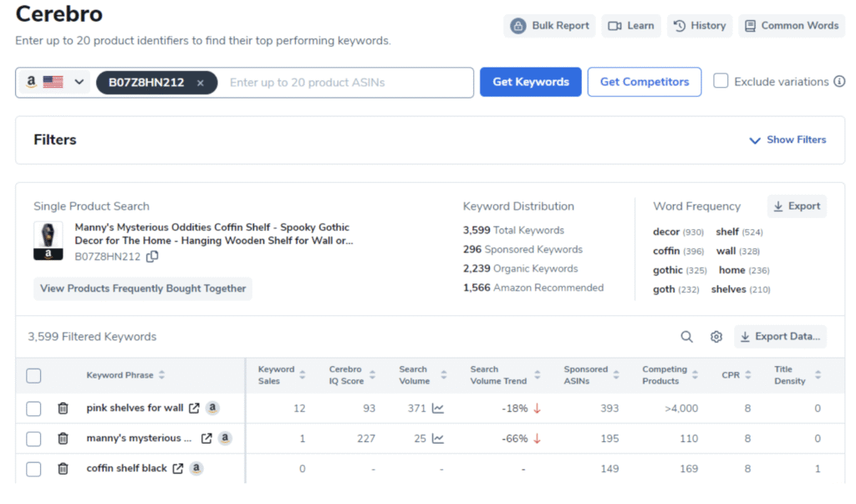This screenshot has width=856, height=504.
Task: Show info tooltip for Exclude variations
Action: (x=839, y=81)
